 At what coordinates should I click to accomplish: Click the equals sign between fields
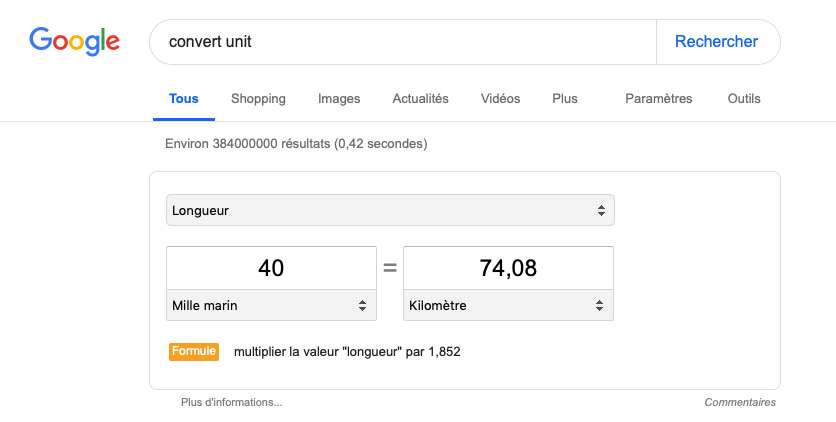390,268
